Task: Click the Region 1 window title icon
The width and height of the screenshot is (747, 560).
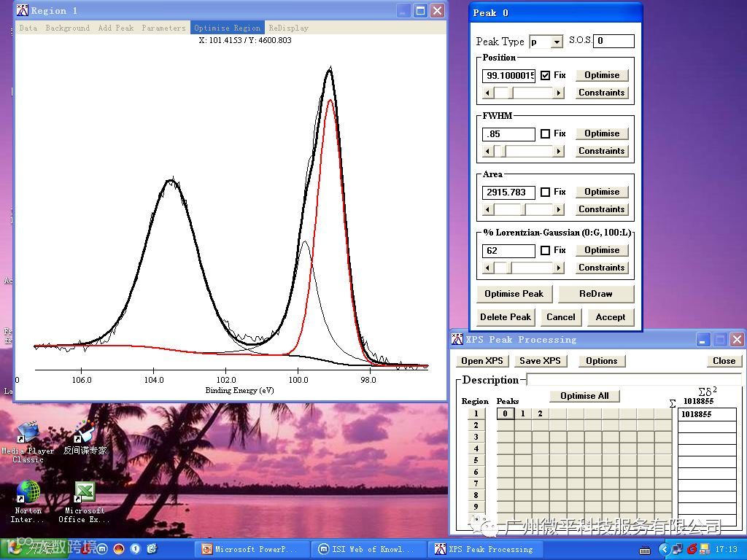Action: pyautogui.click(x=23, y=10)
